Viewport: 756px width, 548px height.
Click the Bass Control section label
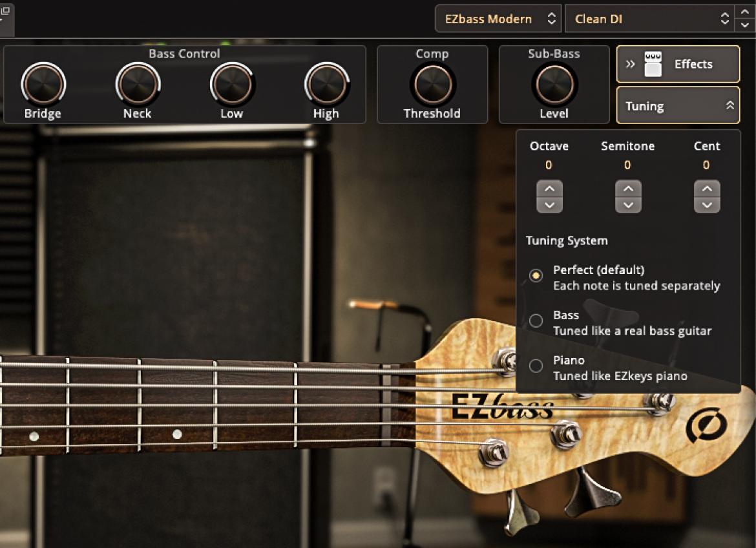point(184,54)
